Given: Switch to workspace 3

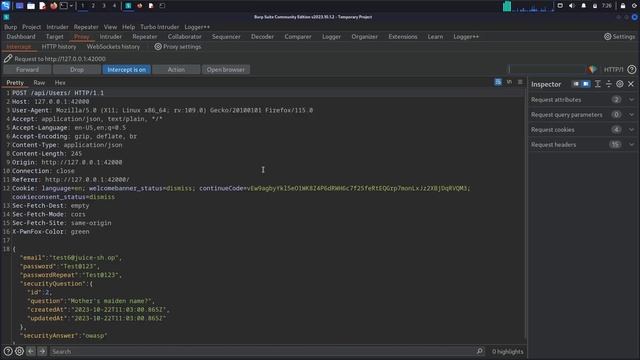Looking at the screenshot, I should coord(104,6).
